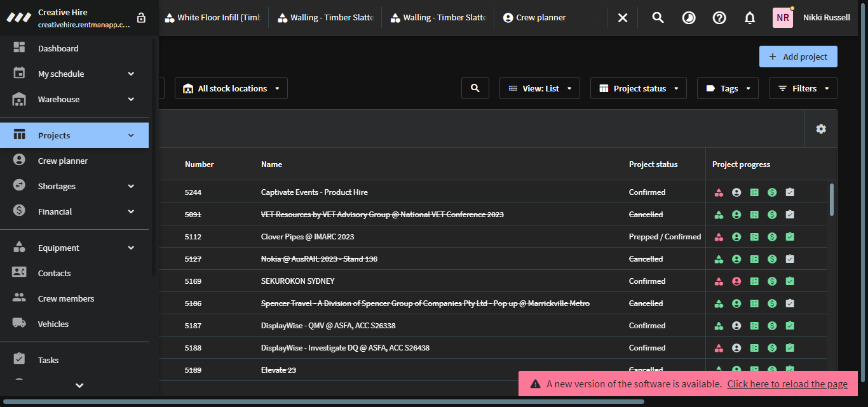Go to Dashboard in the sidebar
The image size is (868, 407).
tap(74, 48)
